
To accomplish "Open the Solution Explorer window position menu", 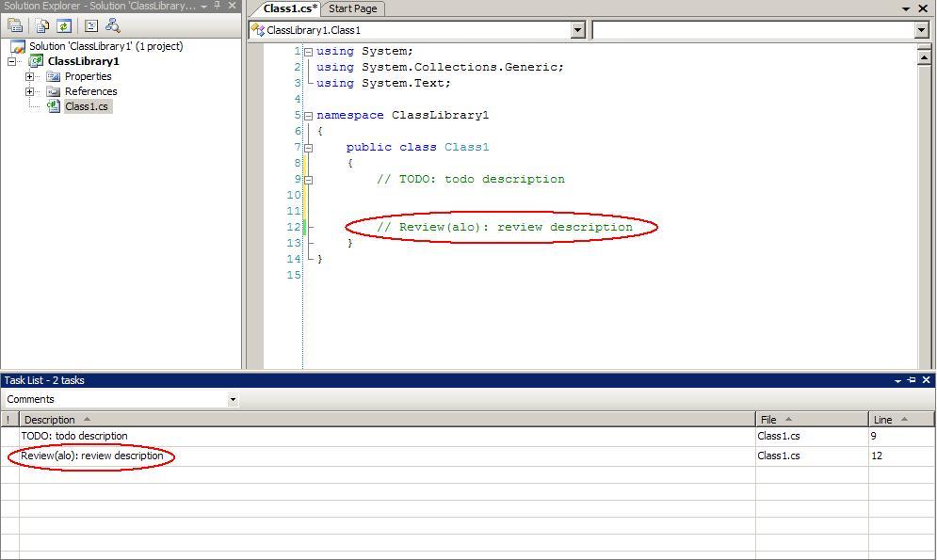I will 204,6.
